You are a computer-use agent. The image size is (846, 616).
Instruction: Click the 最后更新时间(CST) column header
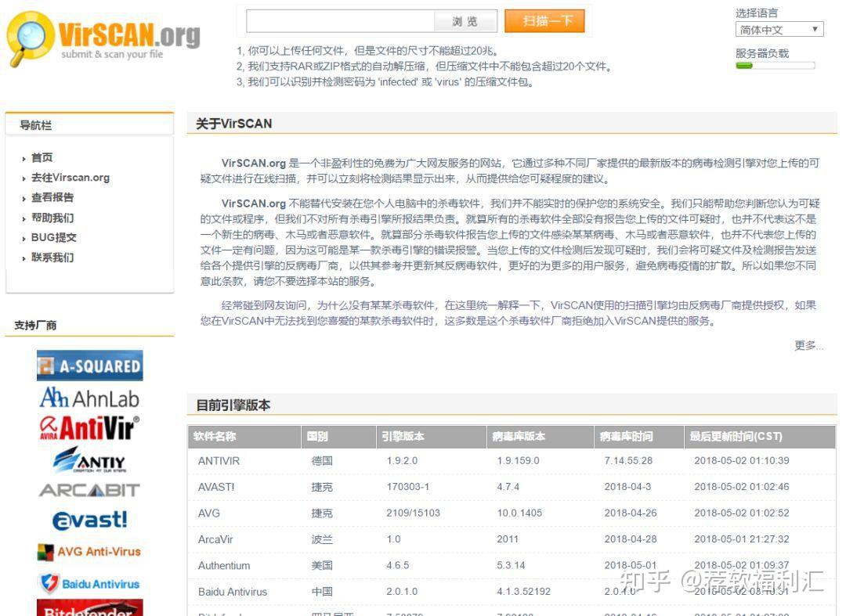click(760, 437)
